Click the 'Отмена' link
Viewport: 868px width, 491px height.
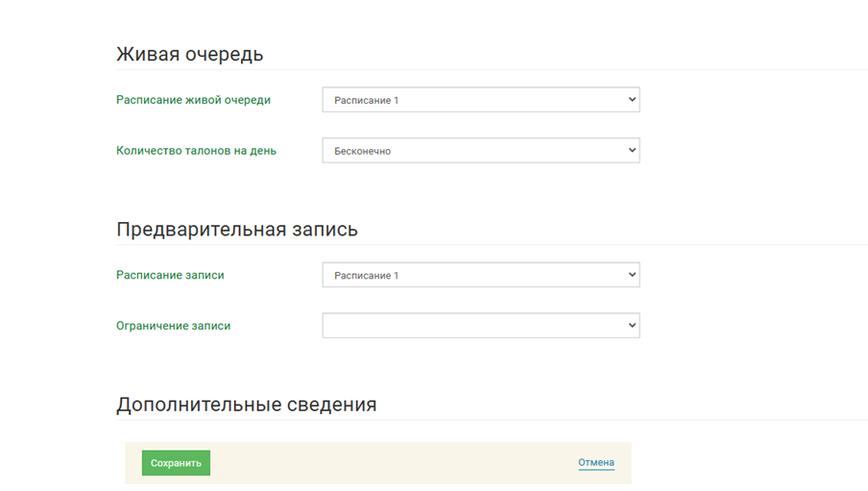pyautogui.click(x=595, y=463)
